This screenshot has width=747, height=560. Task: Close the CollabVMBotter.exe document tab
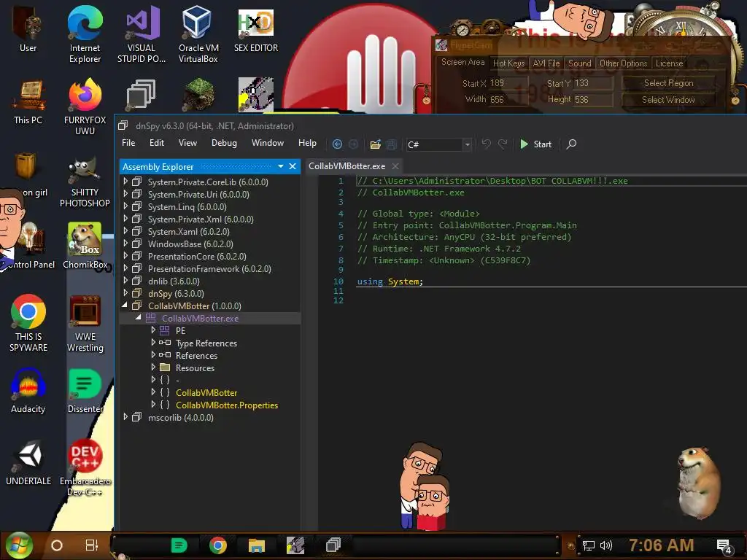point(395,166)
